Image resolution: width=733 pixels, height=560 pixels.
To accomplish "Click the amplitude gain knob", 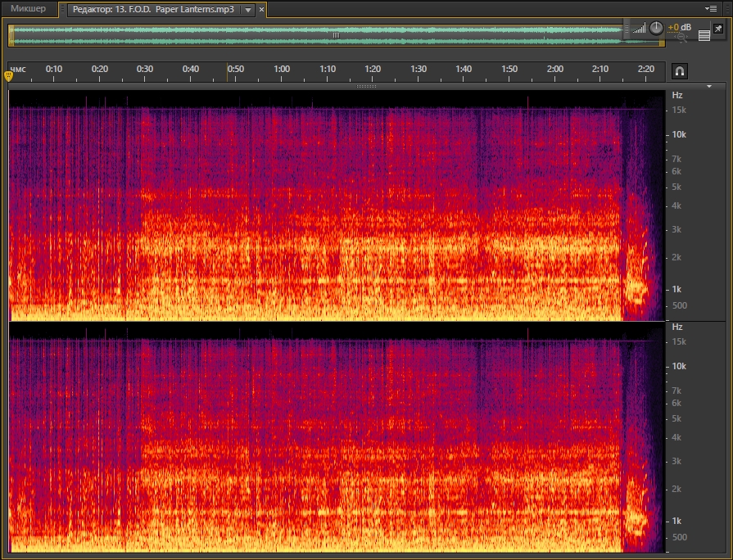I will [657, 28].
